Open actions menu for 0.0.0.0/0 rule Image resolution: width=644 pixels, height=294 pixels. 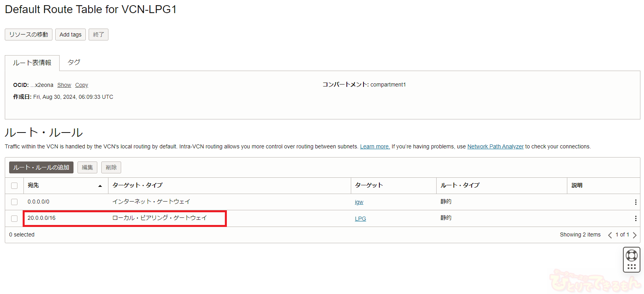(x=635, y=202)
